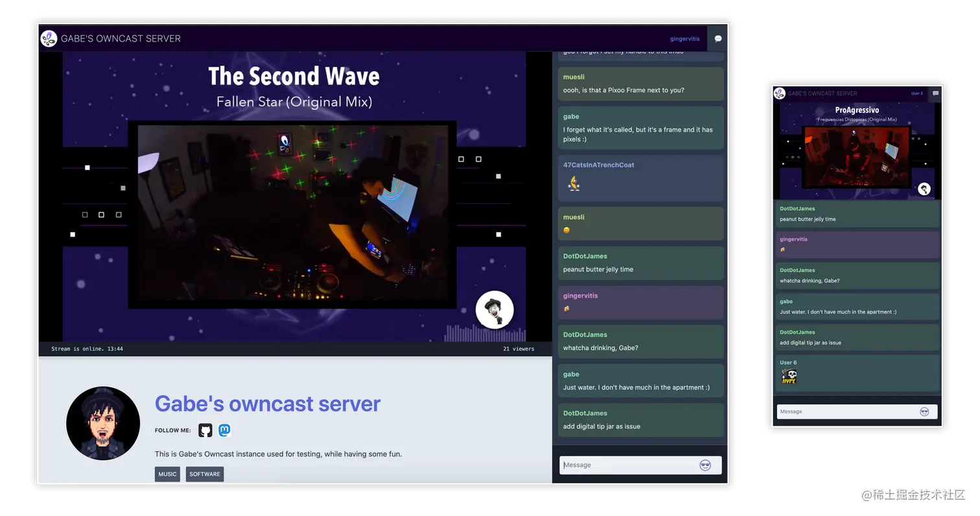
Task: Click 'Stream is online. 13:44' status text
Action: 87,349
